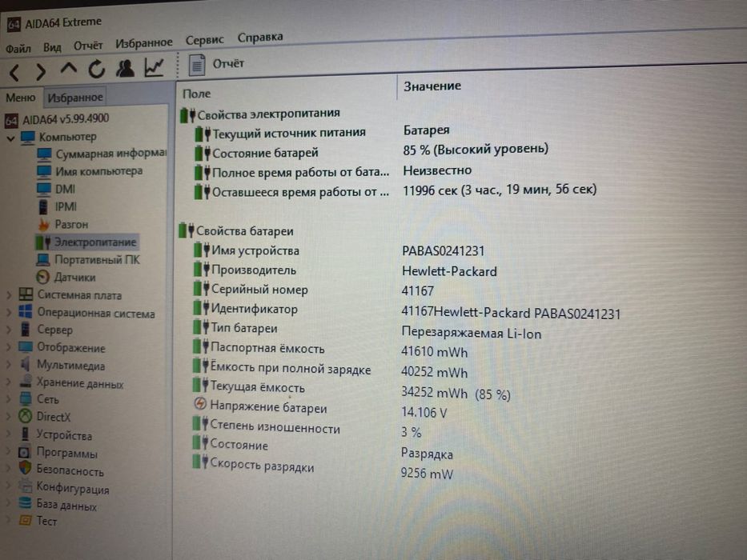The image size is (747, 560).
Task: Click the Сеть network icon
Action: (x=26, y=398)
